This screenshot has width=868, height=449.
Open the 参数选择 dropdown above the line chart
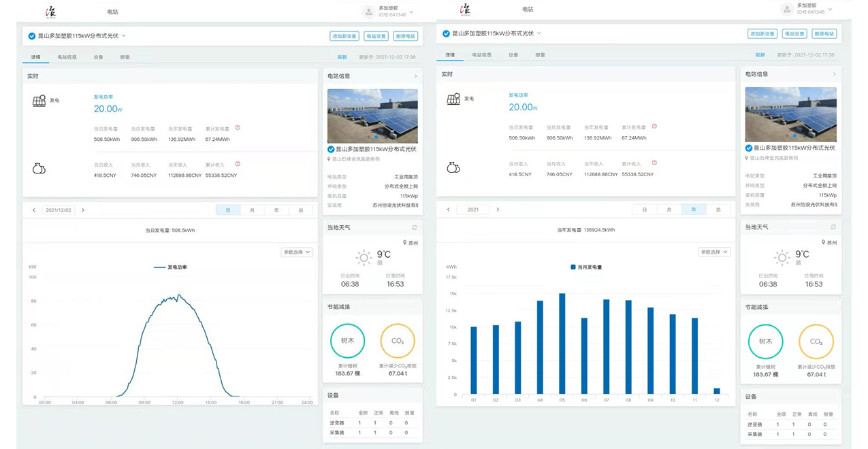(x=297, y=252)
